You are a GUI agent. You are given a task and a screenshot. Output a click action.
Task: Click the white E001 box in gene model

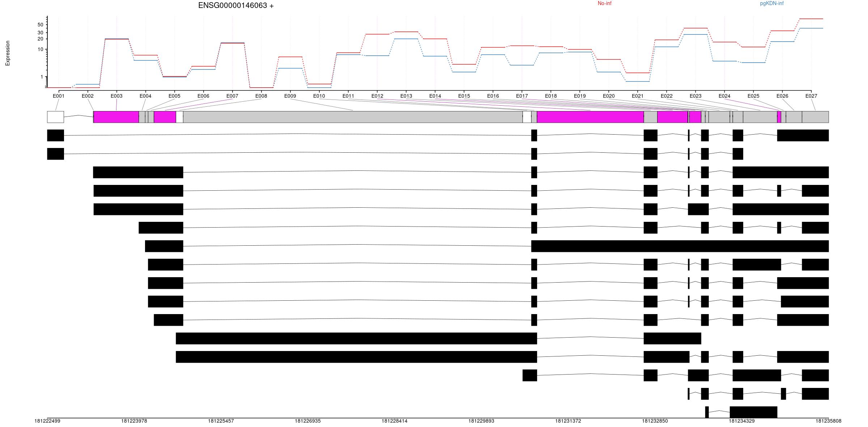pyautogui.click(x=55, y=117)
